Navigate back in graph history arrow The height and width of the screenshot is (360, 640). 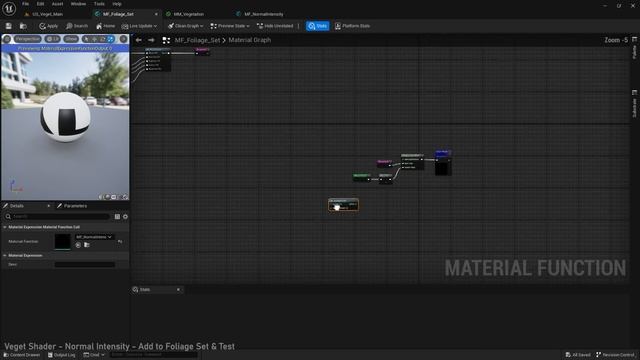[x=139, y=40]
